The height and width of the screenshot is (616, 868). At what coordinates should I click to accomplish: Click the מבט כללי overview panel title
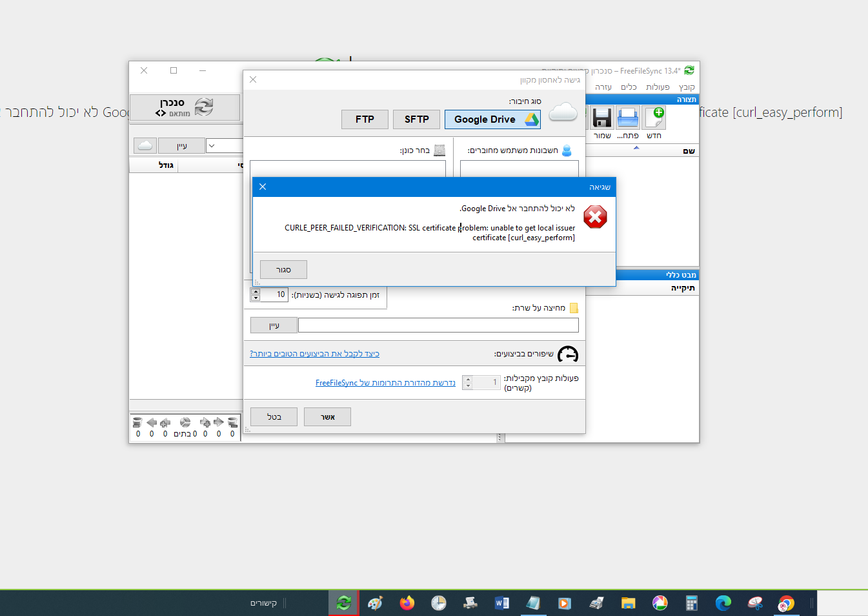tap(681, 275)
